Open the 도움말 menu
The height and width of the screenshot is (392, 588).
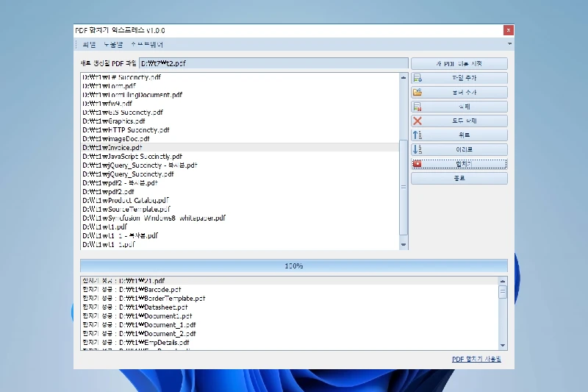[113, 45]
